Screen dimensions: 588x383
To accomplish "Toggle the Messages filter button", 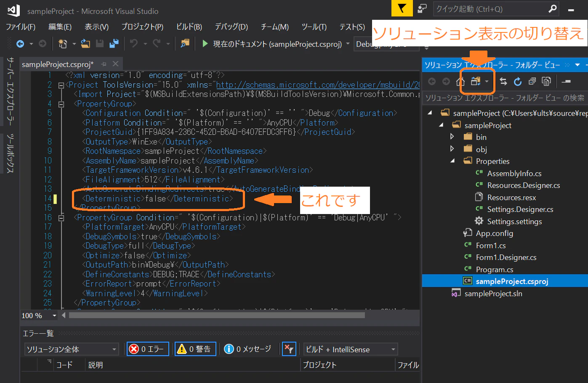I will pos(247,349).
